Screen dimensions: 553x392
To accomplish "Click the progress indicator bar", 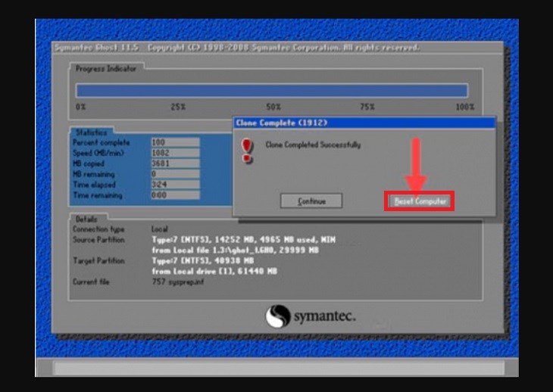I will [272, 91].
